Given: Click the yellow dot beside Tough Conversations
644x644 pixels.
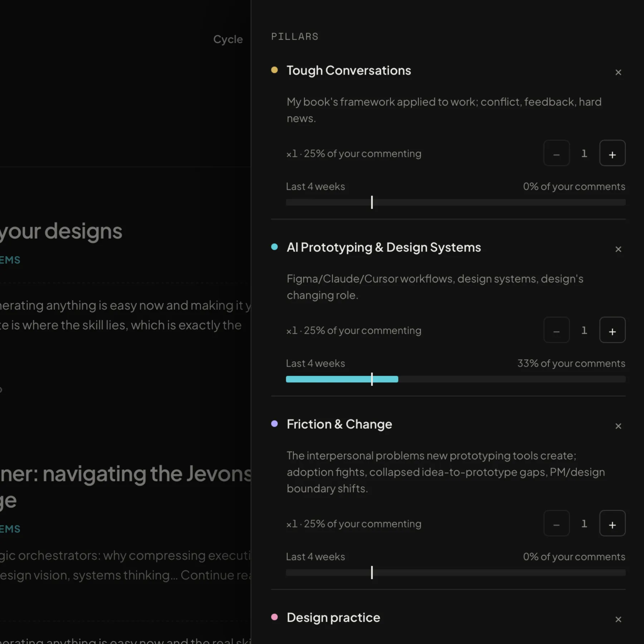Looking at the screenshot, I should [x=274, y=70].
